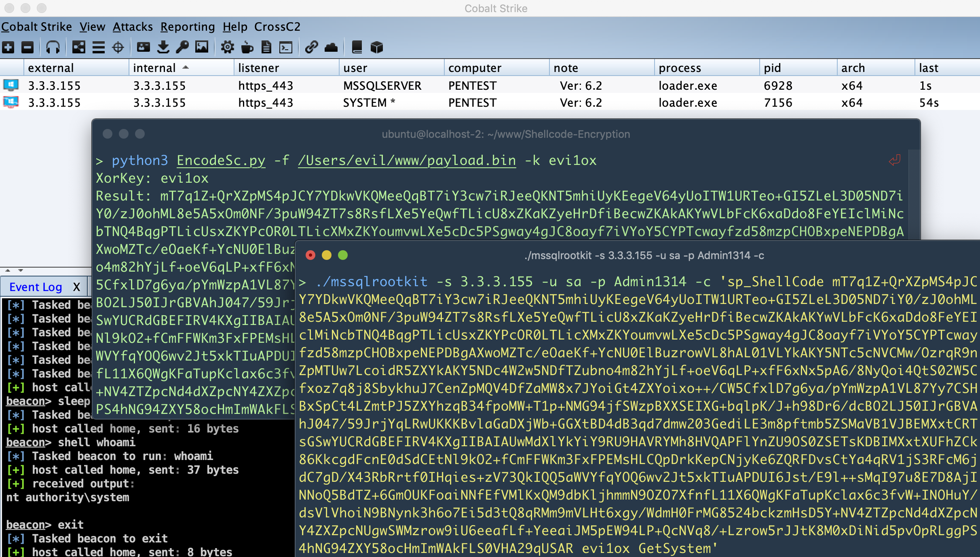Click the plus new connection icon

coord(8,47)
